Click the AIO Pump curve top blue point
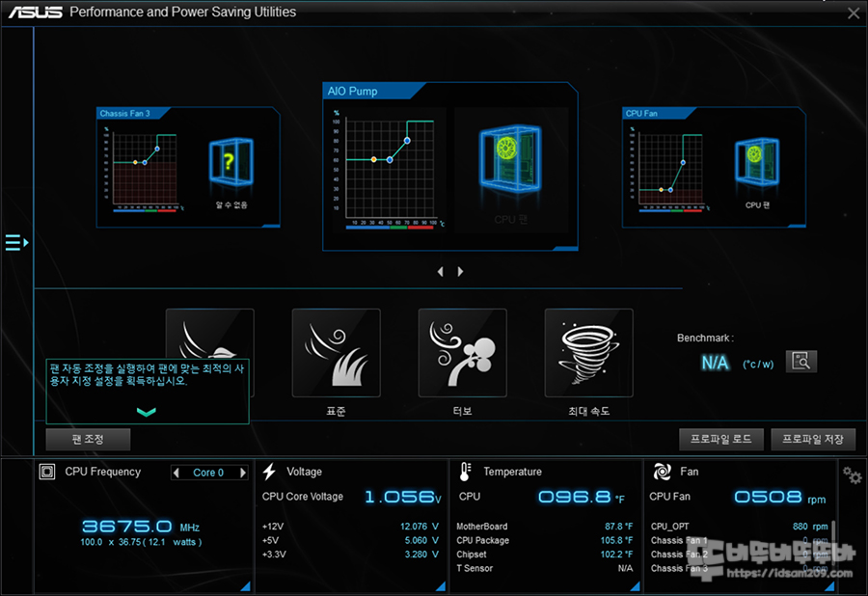The height and width of the screenshot is (596, 868). (x=407, y=141)
